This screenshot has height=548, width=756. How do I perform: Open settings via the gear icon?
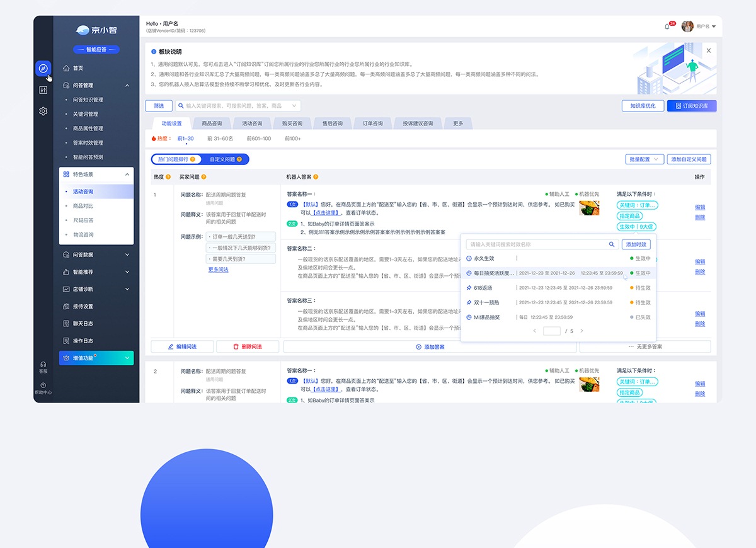pyautogui.click(x=43, y=111)
